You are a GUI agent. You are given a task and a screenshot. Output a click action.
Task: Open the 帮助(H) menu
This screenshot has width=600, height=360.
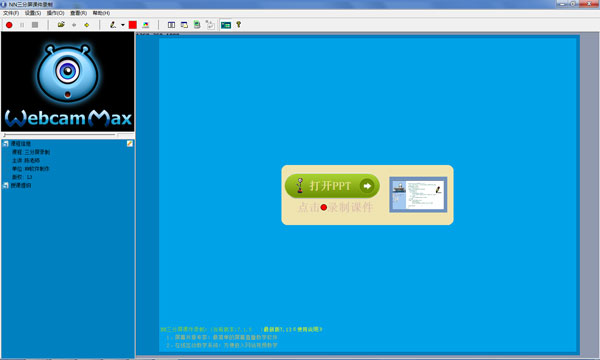101,13
